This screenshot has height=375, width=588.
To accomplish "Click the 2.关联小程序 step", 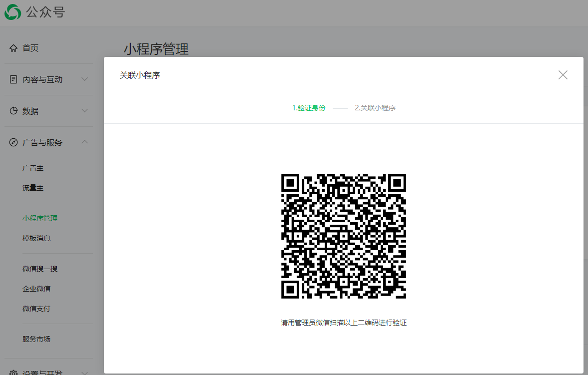I will [375, 108].
